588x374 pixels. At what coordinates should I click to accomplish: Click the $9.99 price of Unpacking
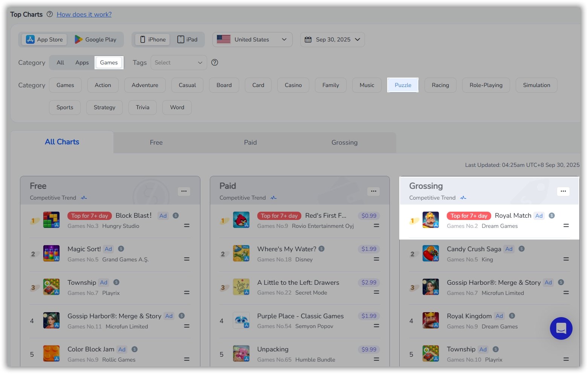click(369, 350)
